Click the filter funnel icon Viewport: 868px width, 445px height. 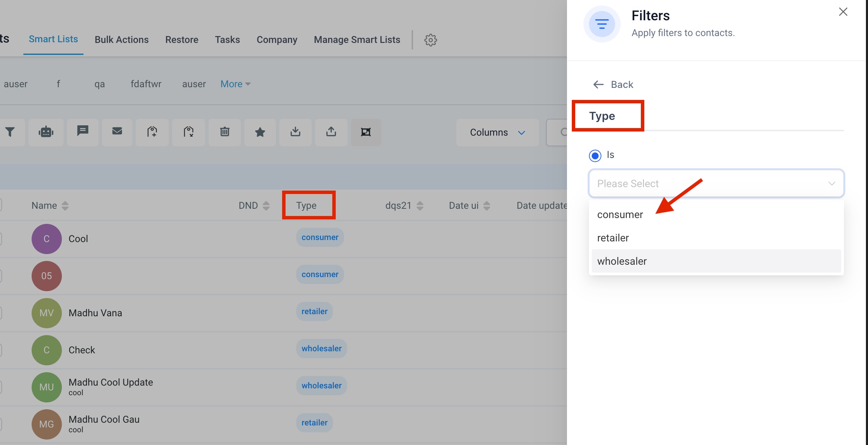[x=10, y=132]
